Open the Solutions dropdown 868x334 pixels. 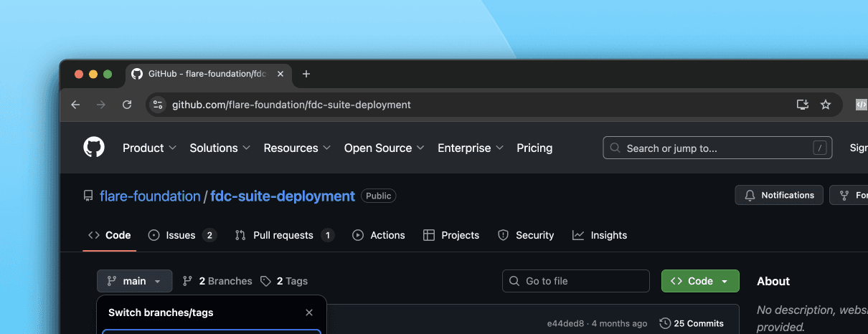(220, 148)
